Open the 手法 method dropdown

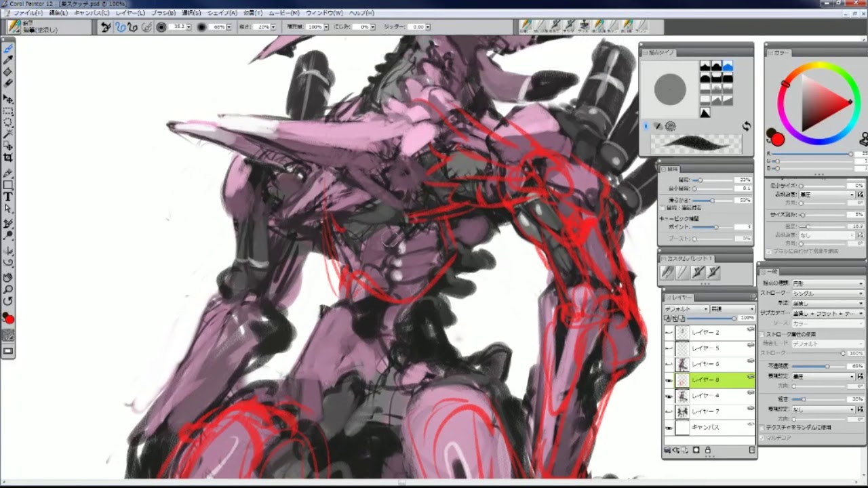[828, 304]
